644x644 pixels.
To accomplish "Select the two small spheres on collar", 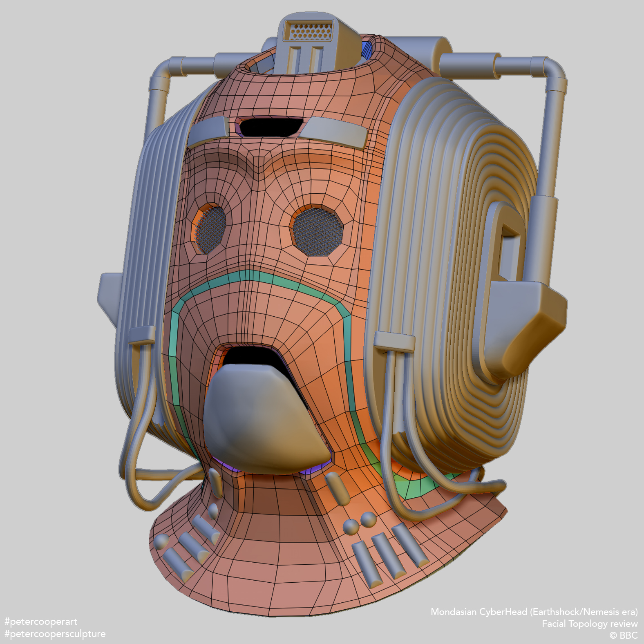I will pyautogui.click(x=360, y=523).
